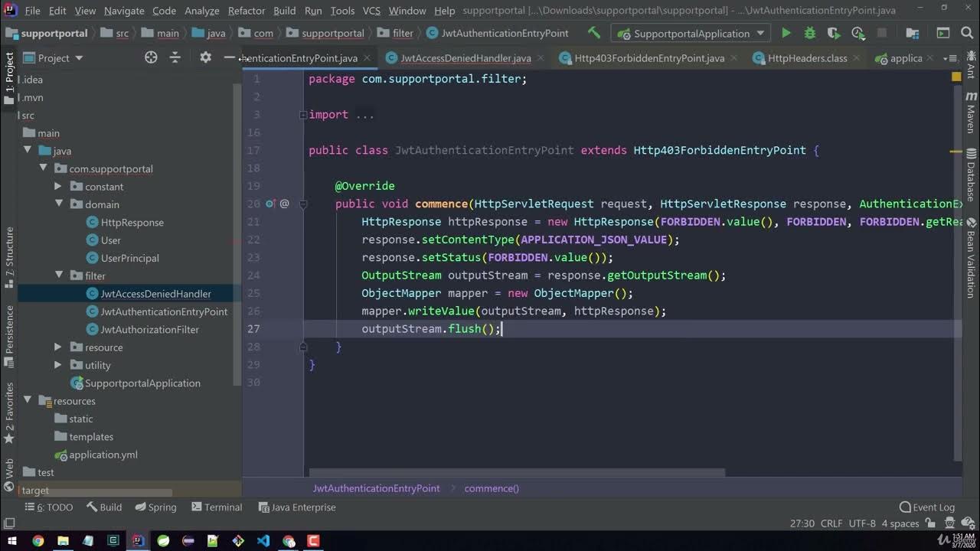Image resolution: width=980 pixels, height=551 pixels.
Task: Open Chrome from the taskbar
Action: [38, 541]
